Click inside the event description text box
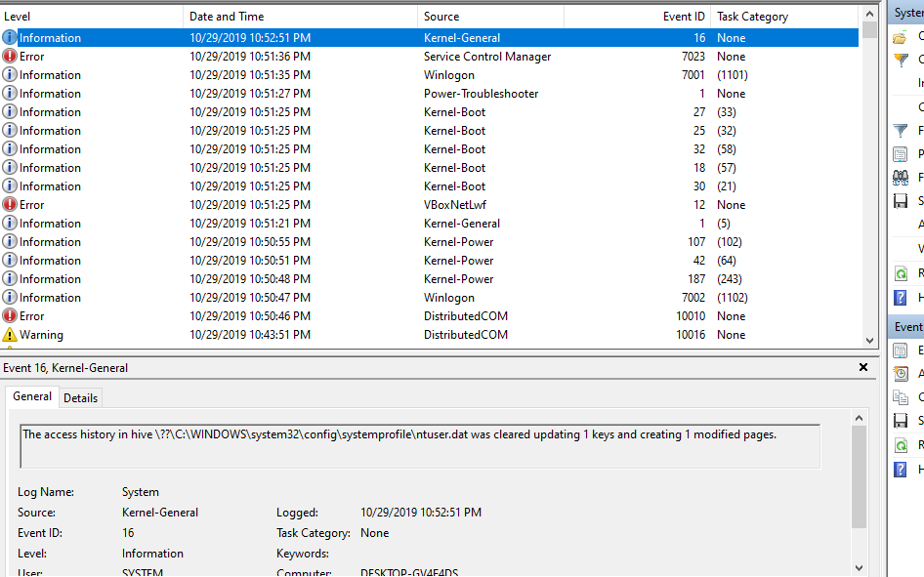 [420, 446]
